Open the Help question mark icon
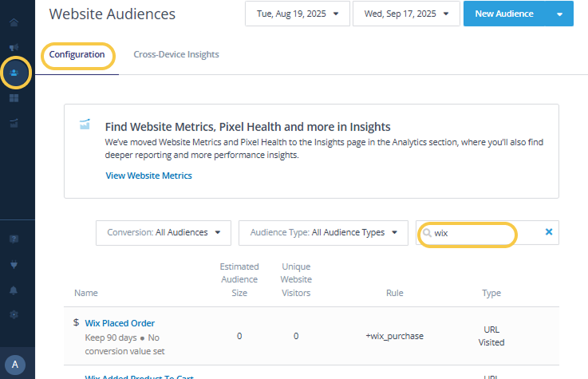Viewport: 588px width, 379px height. coord(14,239)
